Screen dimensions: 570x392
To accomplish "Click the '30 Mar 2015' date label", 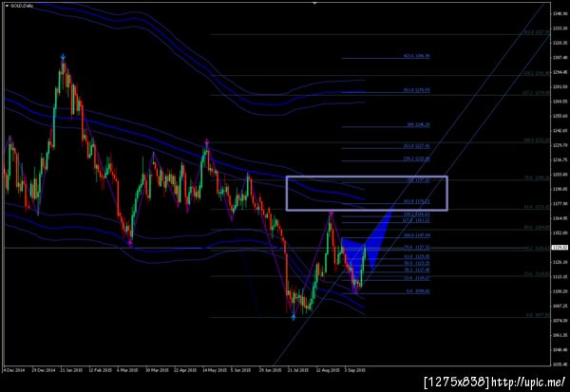I will [158, 370].
